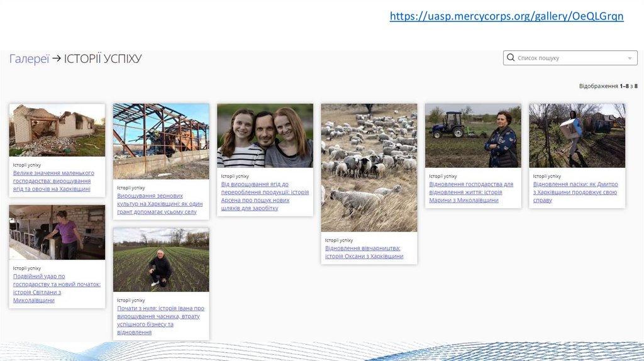Screen dimensions: 644x361
Task: Open story link about berries and vegetables
Action: [53, 181]
